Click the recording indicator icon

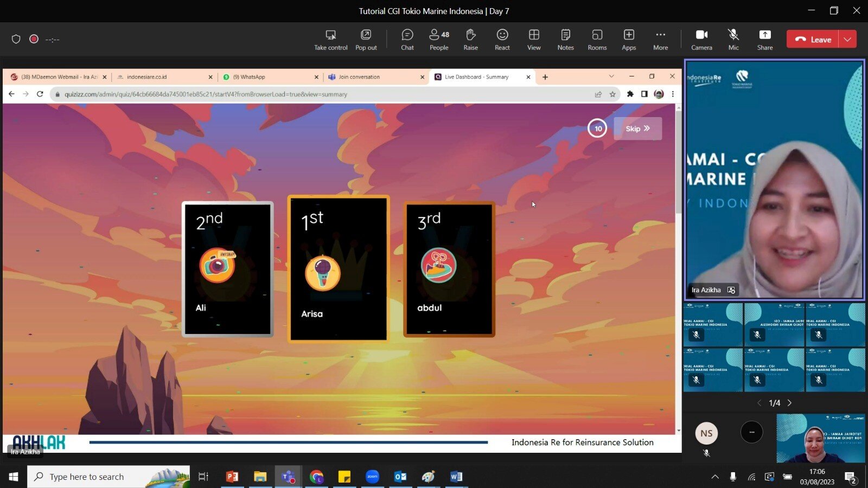(x=34, y=39)
